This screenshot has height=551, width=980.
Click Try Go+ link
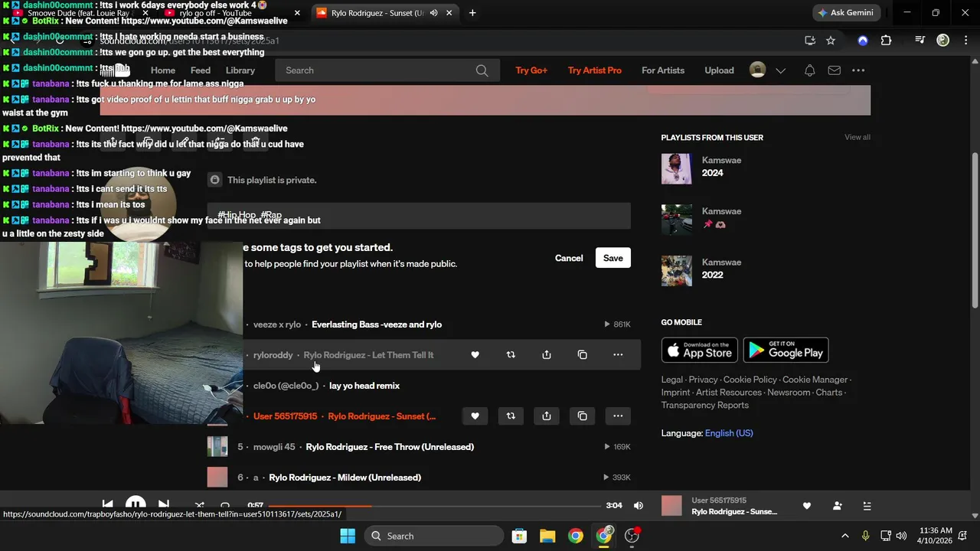pos(531,70)
